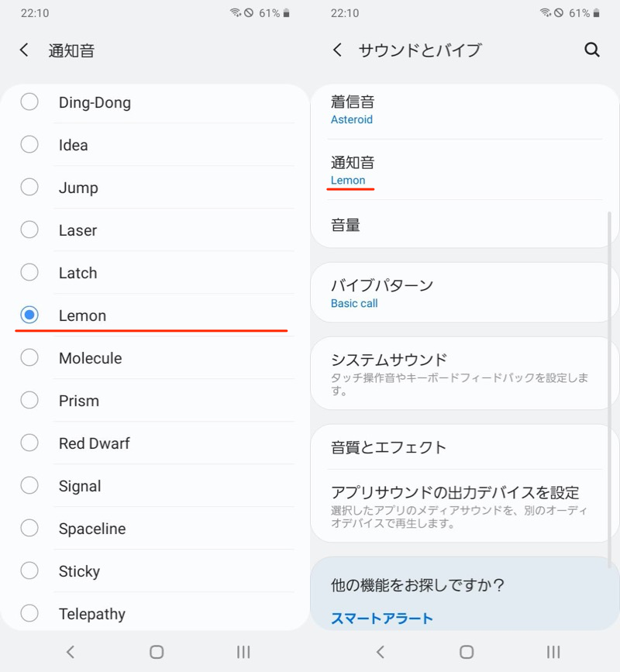Tap back arrow on サウンドとバイブ screen
This screenshot has width=620, height=672.
coord(337,50)
